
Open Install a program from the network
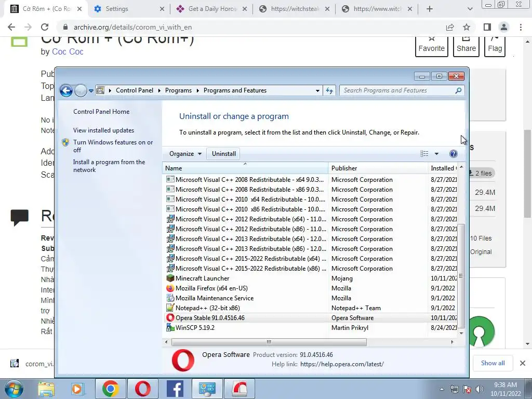109,166
